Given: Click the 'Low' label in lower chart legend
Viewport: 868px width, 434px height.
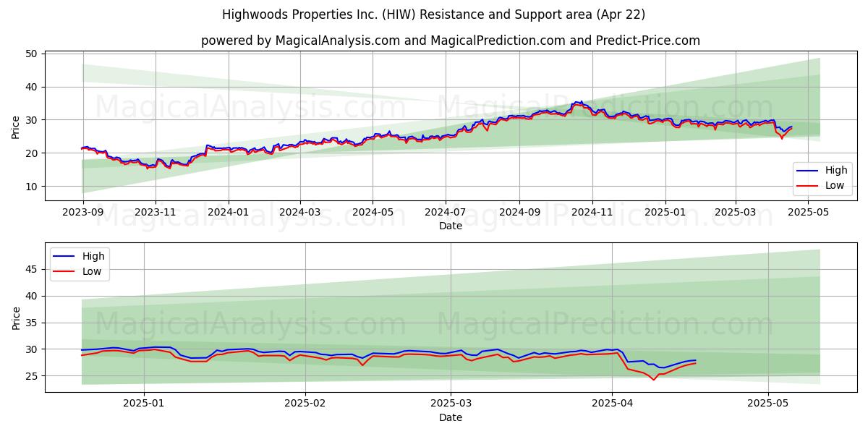Looking at the screenshot, I should click(92, 271).
